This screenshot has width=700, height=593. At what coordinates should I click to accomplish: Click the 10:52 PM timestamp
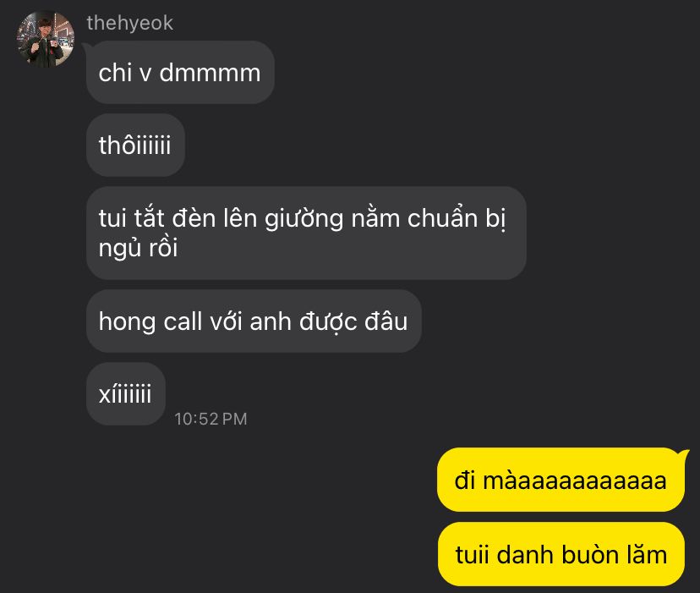211,419
